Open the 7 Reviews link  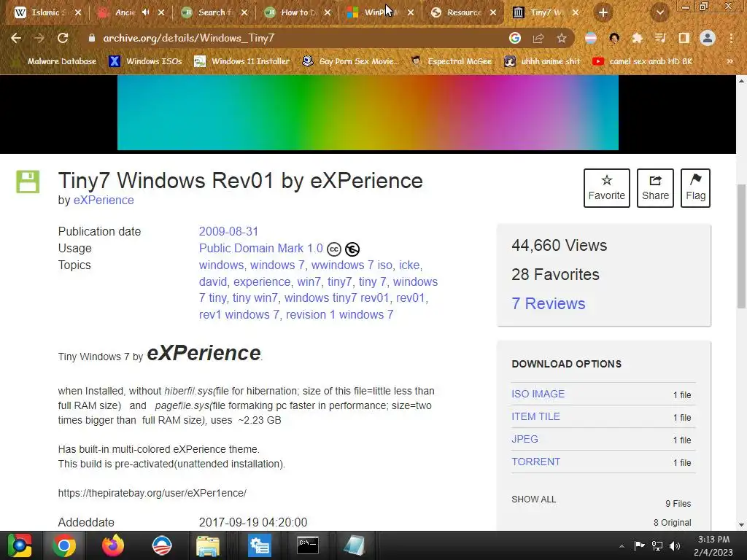[549, 303]
